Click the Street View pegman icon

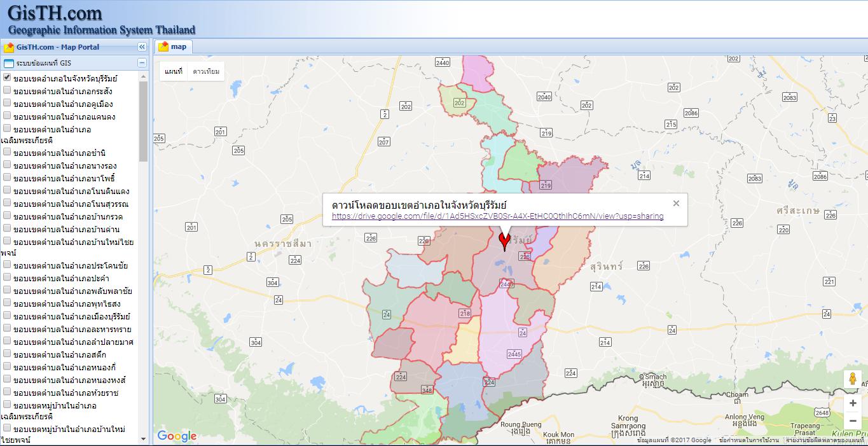point(853,379)
